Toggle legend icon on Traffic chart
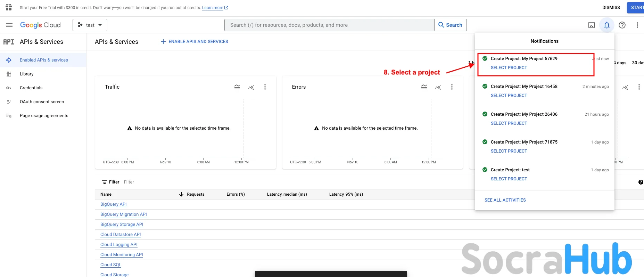The width and height of the screenshot is (644, 277). [x=237, y=87]
